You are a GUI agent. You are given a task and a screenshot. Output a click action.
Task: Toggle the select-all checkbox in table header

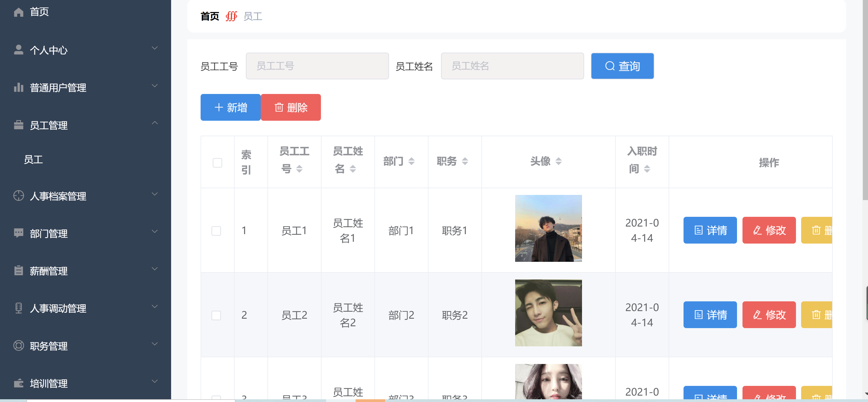217,163
